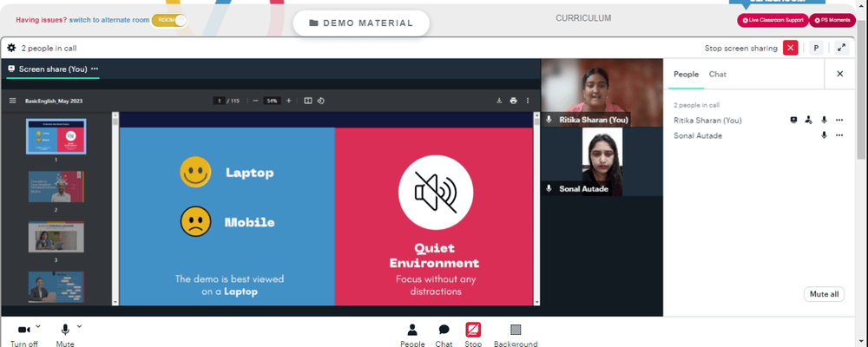The width and height of the screenshot is (868, 347).
Task: Download the BasicEnglish PDF
Action: click(x=499, y=101)
